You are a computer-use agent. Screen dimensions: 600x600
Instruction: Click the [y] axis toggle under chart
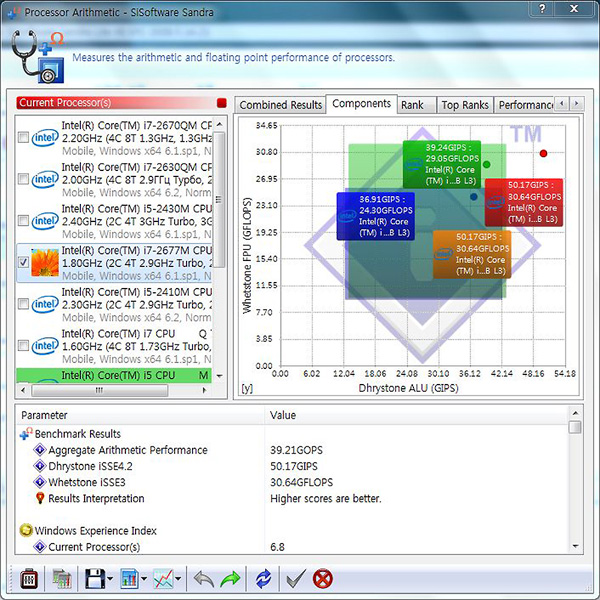pyautogui.click(x=247, y=388)
